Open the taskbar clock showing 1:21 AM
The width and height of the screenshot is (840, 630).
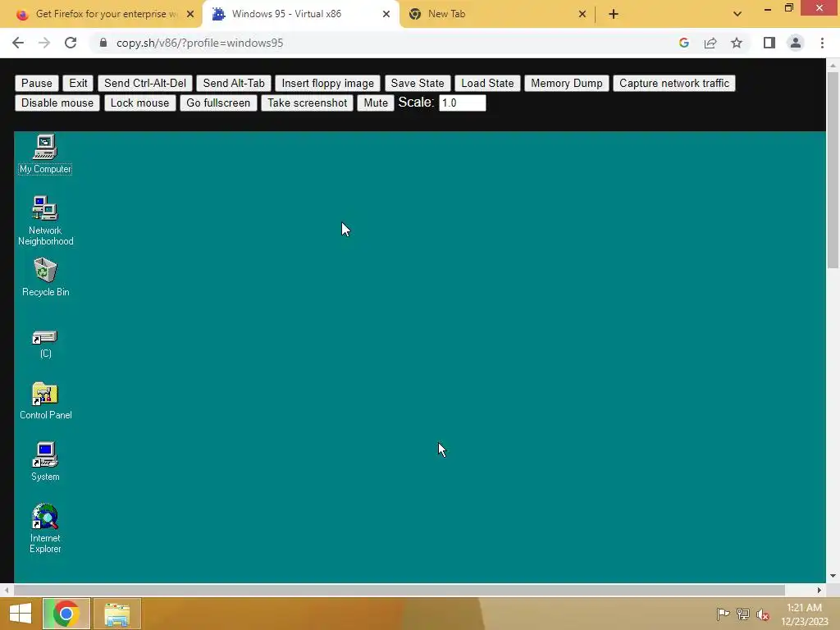click(x=804, y=614)
